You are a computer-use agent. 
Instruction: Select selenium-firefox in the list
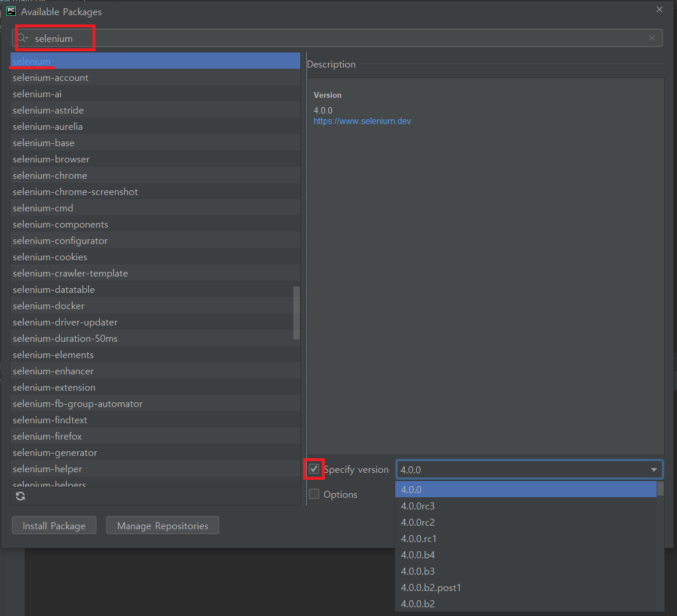[155, 436]
